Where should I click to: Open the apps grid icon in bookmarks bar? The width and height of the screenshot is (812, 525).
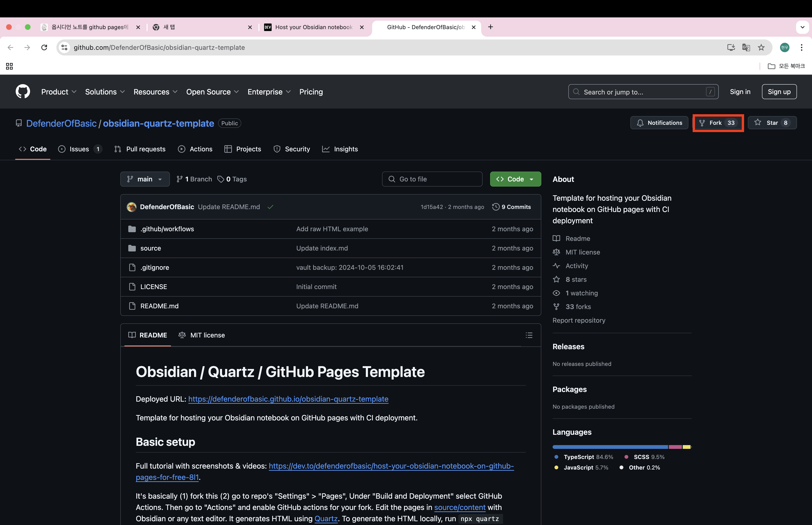click(10, 66)
